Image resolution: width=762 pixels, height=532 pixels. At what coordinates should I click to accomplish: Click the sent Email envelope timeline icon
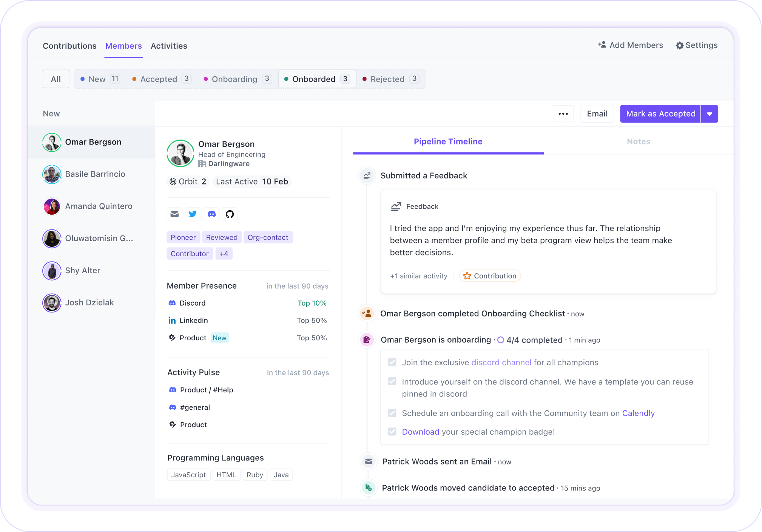tap(369, 461)
